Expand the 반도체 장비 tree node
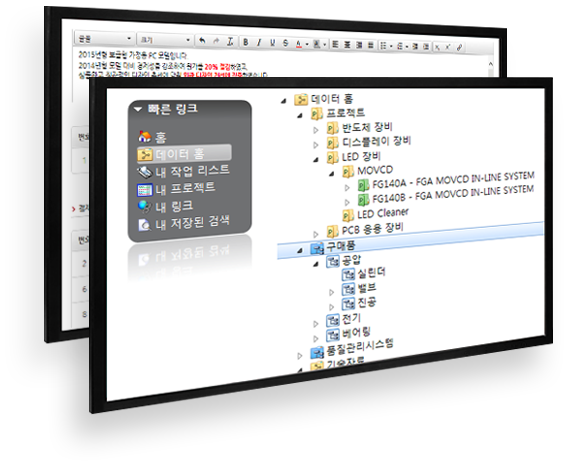This screenshot has height=468, width=568. pyautogui.click(x=316, y=130)
